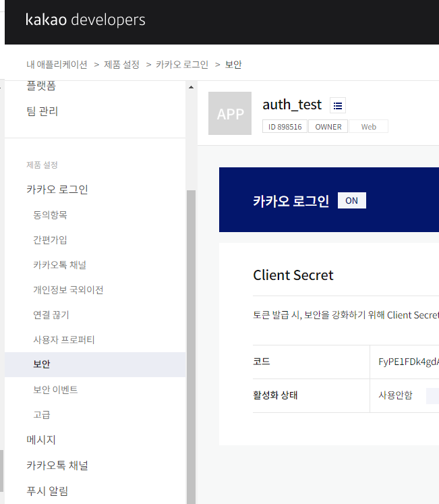
Task: Open 카카오 로그인 breadcrumb link
Action: pyautogui.click(x=182, y=65)
